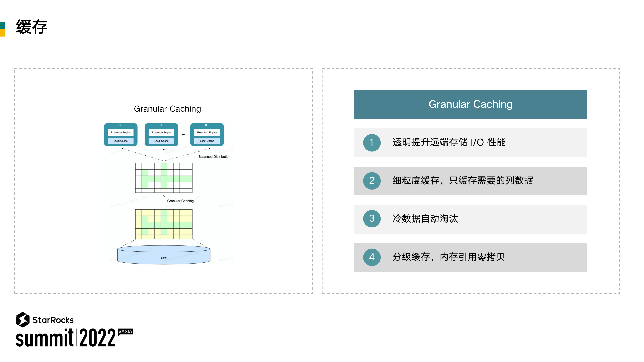Click the number 4 circle badge
644x362 pixels.
pos(372,257)
